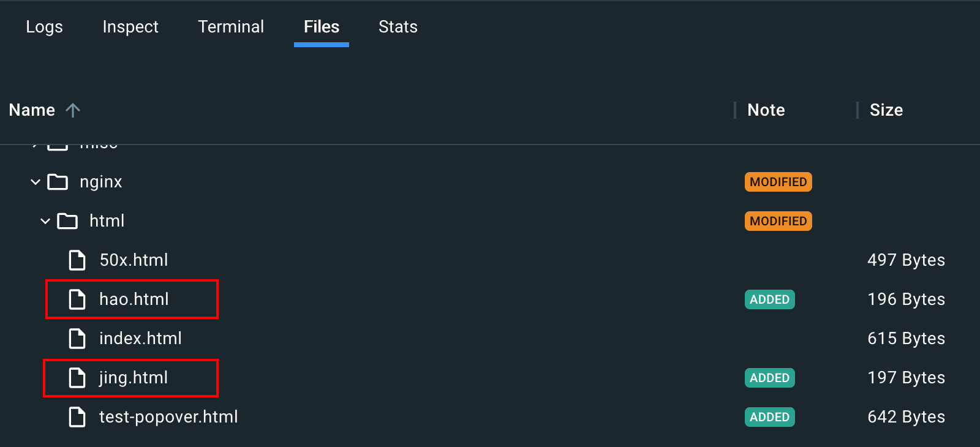
Task: Switch to the Logs tab
Action: tap(44, 27)
